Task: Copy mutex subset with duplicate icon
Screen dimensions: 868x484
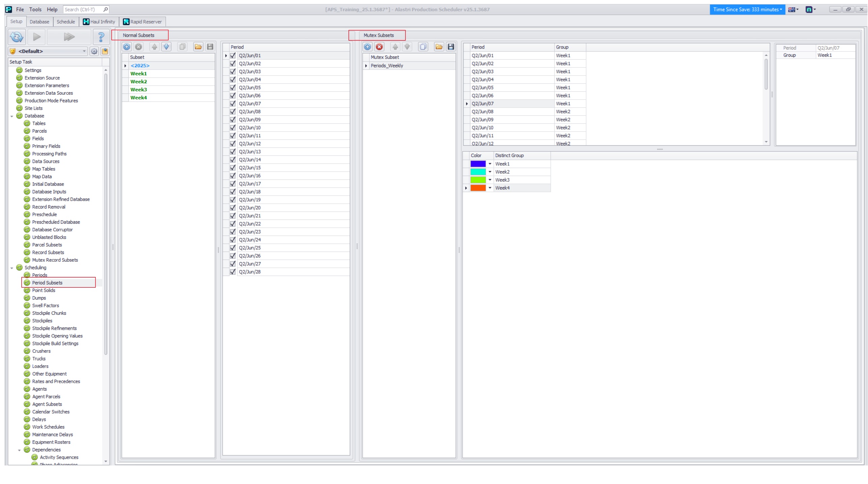Action: [x=423, y=47]
